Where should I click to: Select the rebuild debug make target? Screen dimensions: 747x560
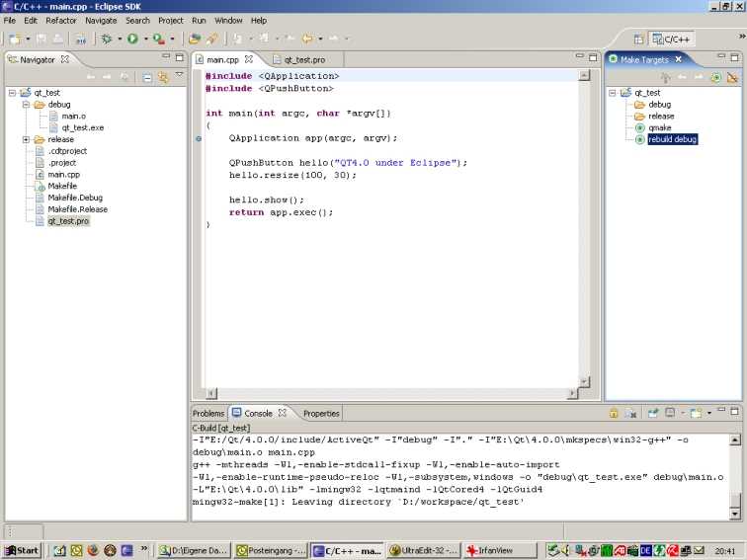point(672,139)
